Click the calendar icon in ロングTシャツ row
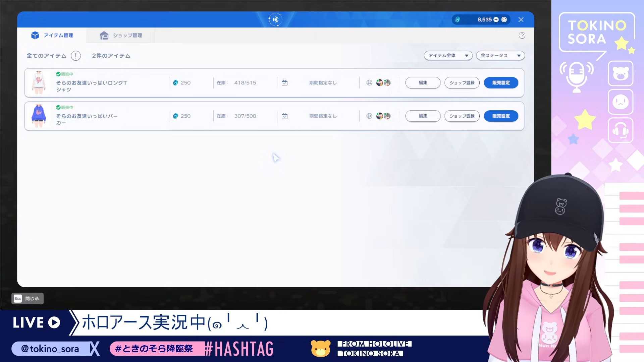 [x=284, y=83]
